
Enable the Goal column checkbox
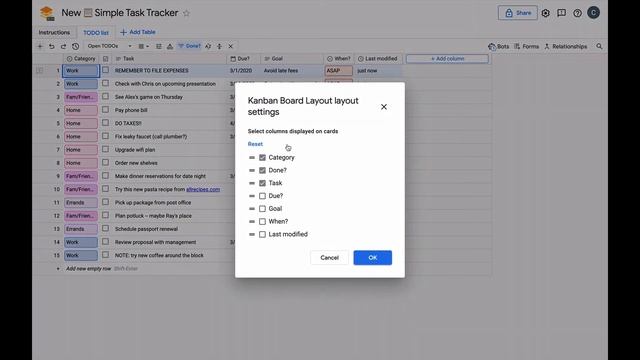[262, 209]
